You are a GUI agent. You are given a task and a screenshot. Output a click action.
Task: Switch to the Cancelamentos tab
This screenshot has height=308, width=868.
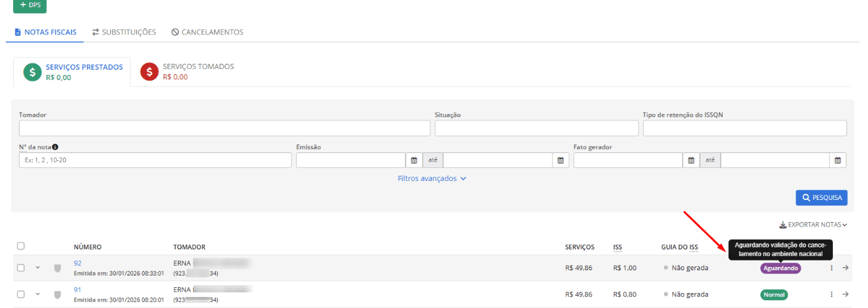(207, 32)
